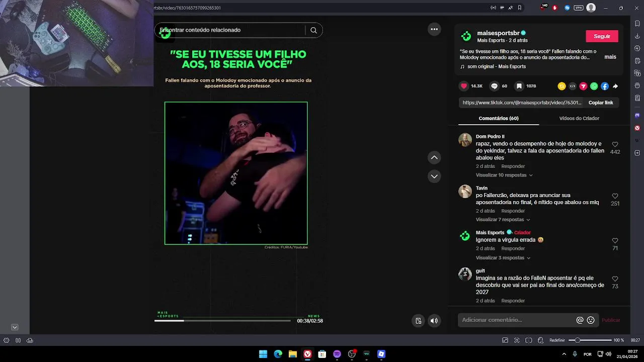
Task: Adjust the browser zoom slider
Action: (x=590, y=340)
